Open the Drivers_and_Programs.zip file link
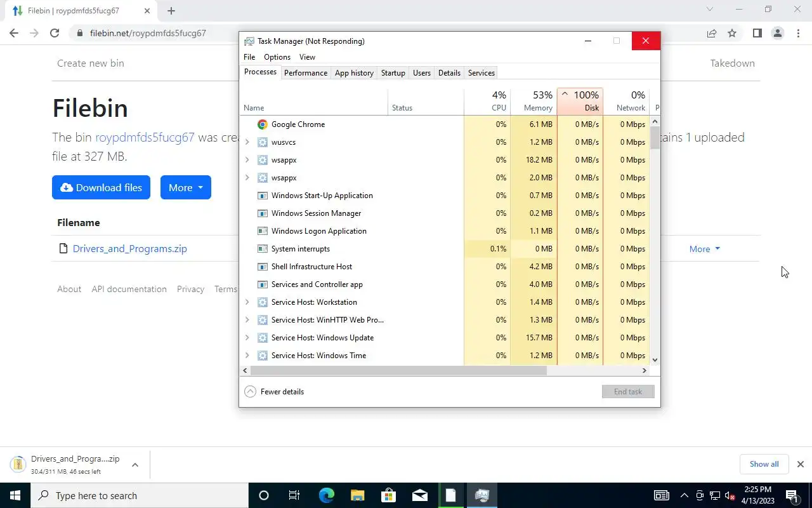The height and width of the screenshot is (508, 812). 130,249
